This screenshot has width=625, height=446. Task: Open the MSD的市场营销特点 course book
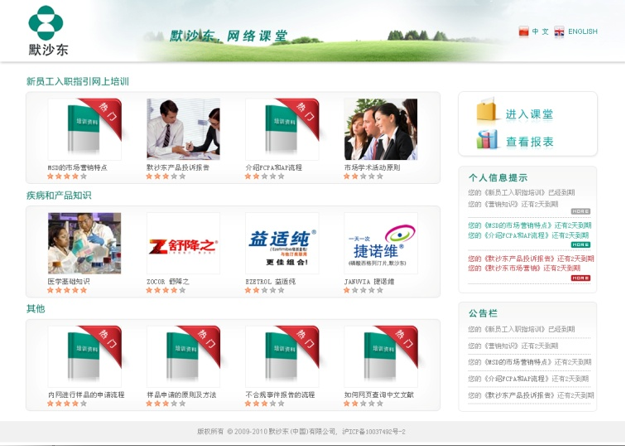click(x=84, y=130)
